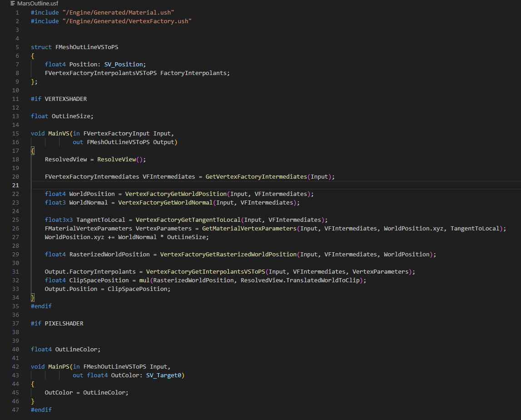Click the VertexFactoryGetTangentToLocal call
The width and height of the screenshot is (521, 420).
[x=188, y=220]
